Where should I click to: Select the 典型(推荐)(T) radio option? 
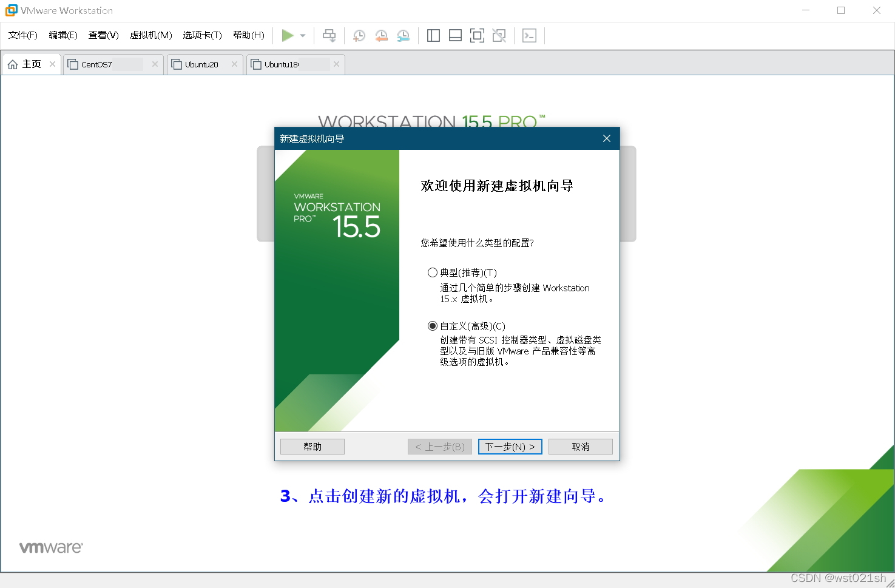point(433,272)
